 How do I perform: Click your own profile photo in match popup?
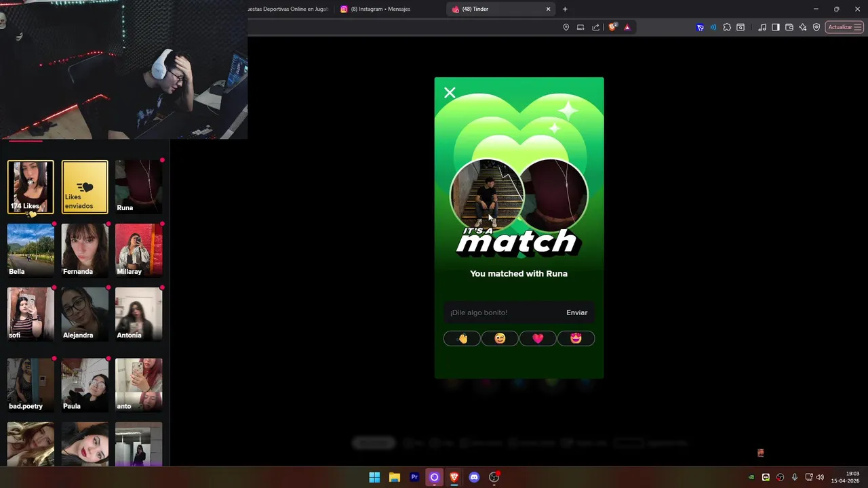tap(487, 195)
